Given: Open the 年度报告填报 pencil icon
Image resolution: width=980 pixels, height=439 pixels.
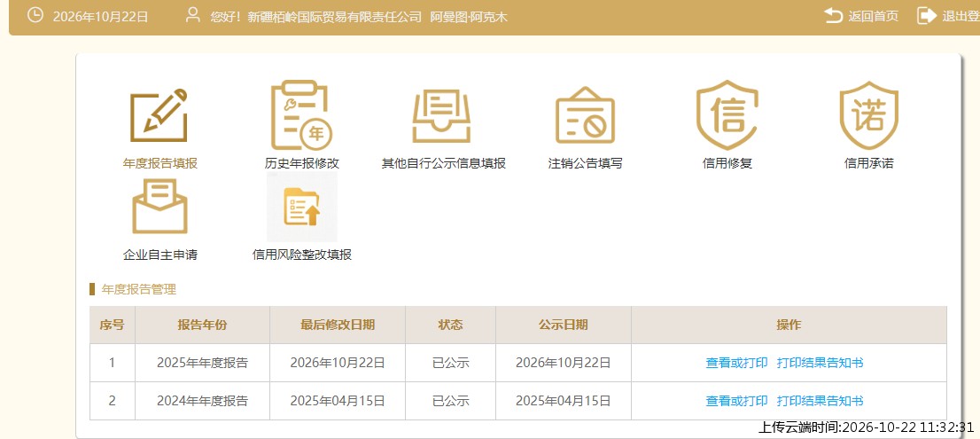Looking at the screenshot, I should 159,115.
